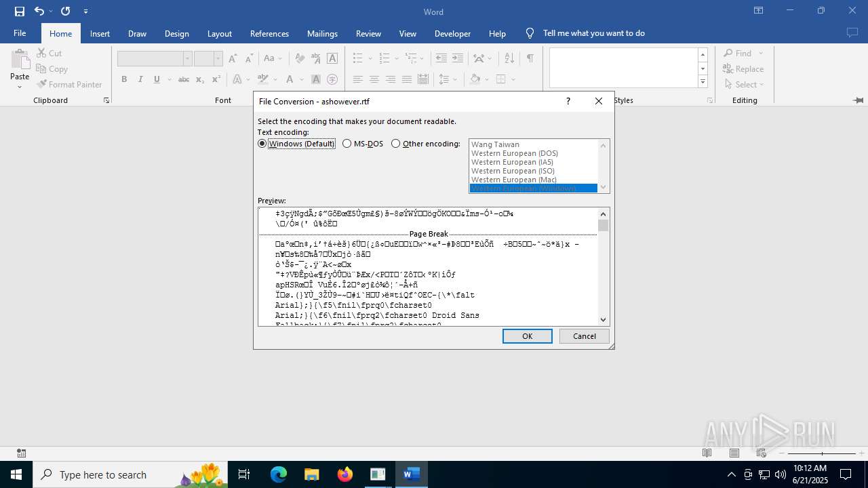Open the Help question mark in dialog
The width and height of the screenshot is (868, 488).
568,101
